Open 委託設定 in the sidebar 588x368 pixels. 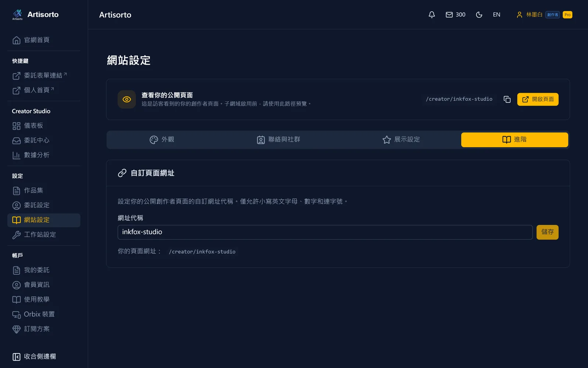[x=44, y=205]
